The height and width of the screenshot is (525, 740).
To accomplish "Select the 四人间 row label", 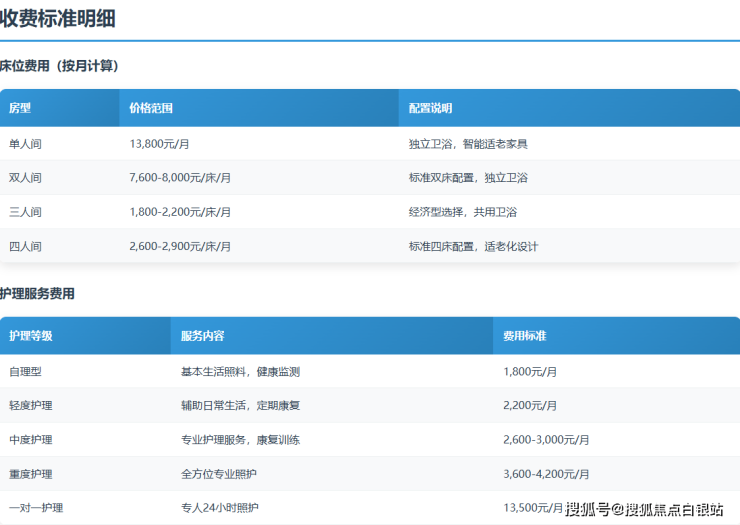I will (25, 246).
